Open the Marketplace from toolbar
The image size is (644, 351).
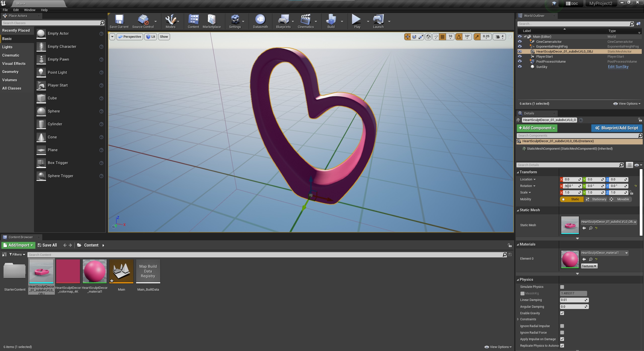pyautogui.click(x=212, y=20)
